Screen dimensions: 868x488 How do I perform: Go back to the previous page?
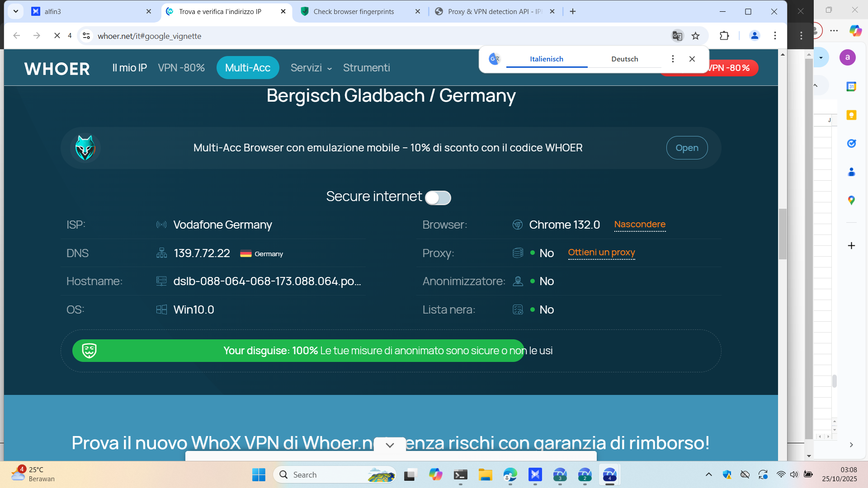(17, 36)
